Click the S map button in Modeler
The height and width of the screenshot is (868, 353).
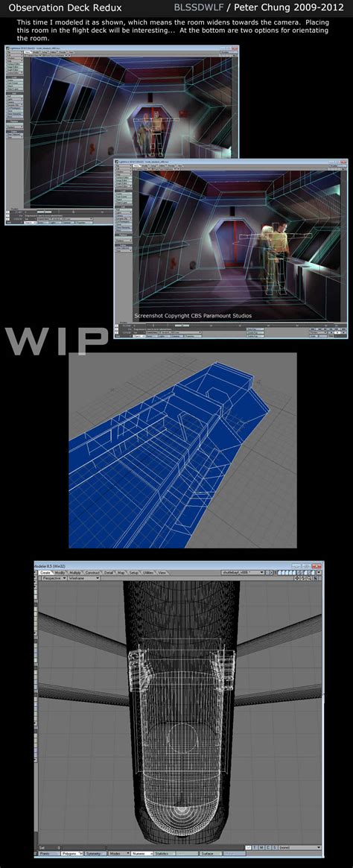coord(274,848)
